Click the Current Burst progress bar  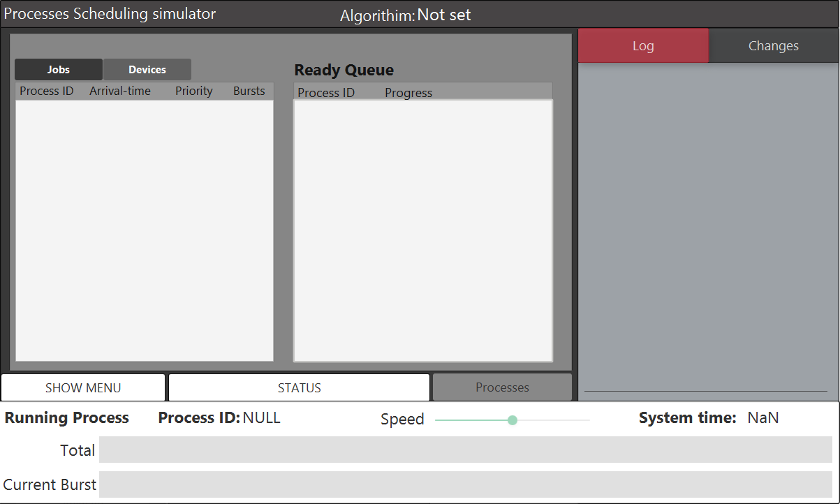(x=465, y=484)
